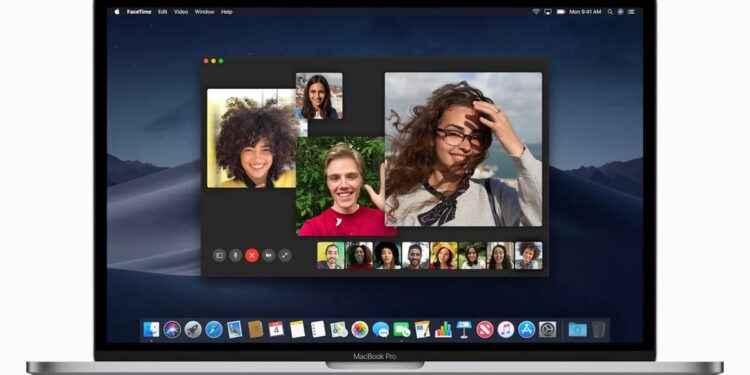This screenshot has width=750, height=375.
Task: Open Safari from the Dock
Action: pos(214,330)
